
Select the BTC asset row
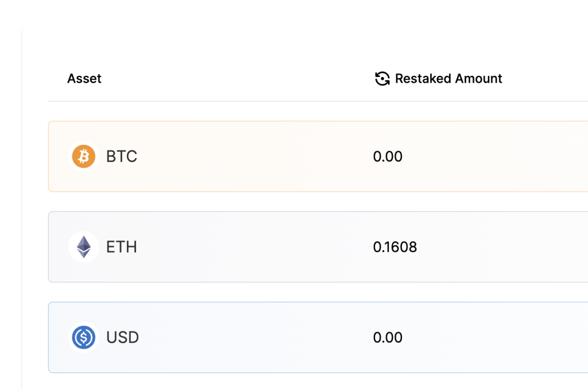click(x=318, y=156)
